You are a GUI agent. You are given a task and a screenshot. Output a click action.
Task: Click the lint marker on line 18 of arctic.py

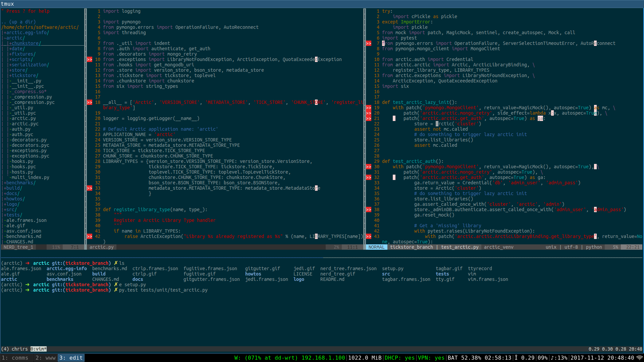(90, 102)
